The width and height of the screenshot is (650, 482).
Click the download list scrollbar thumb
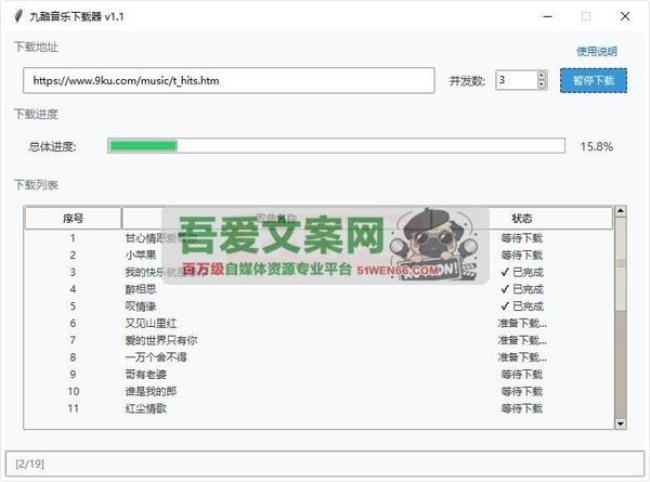pyautogui.click(x=620, y=264)
